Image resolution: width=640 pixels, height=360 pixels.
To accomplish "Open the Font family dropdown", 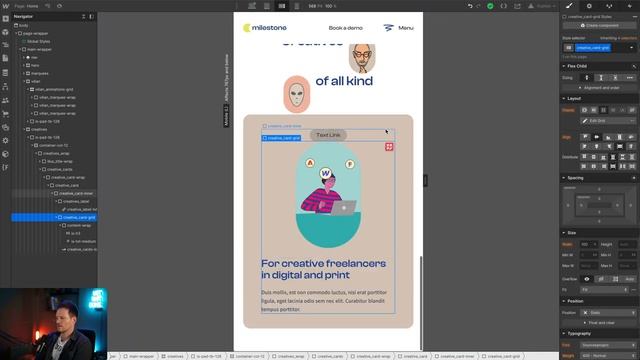I will point(608,345).
